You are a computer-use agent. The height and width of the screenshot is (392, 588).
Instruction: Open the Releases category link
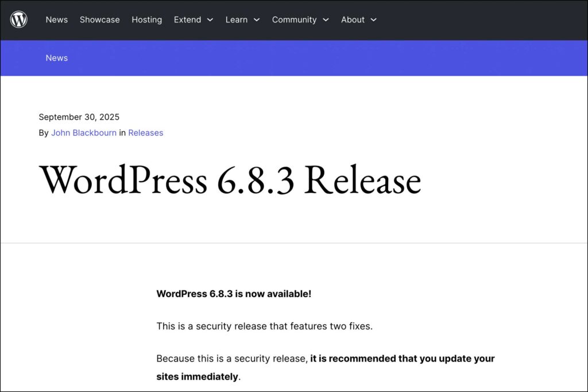tap(145, 133)
